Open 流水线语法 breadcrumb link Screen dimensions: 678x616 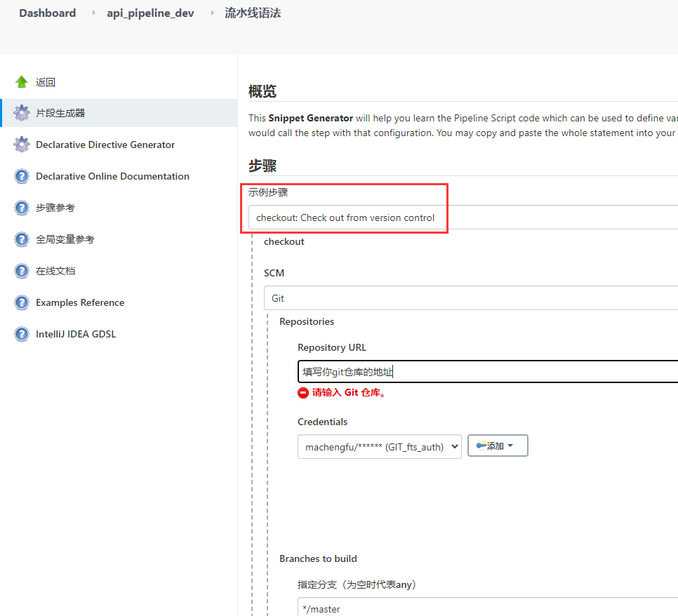pos(253,13)
